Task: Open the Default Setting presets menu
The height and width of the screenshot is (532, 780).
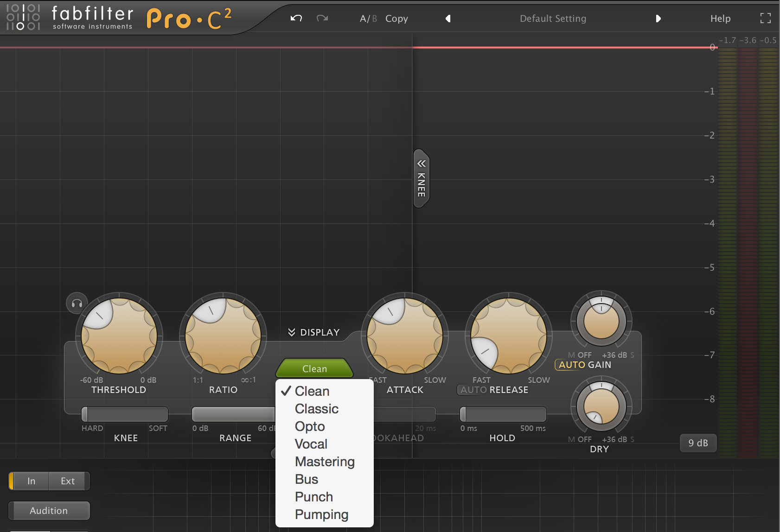Action: pyautogui.click(x=553, y=19)
